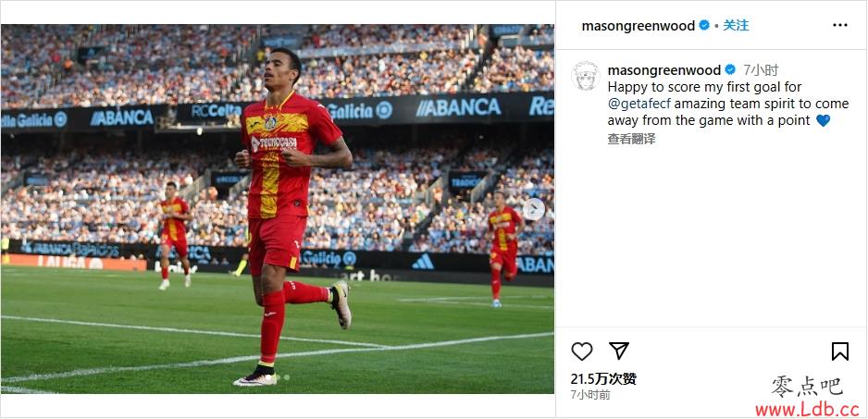The width and height of the screenshot is (868, 419).
Task: Click the main football photo
Action: (278, 209)
